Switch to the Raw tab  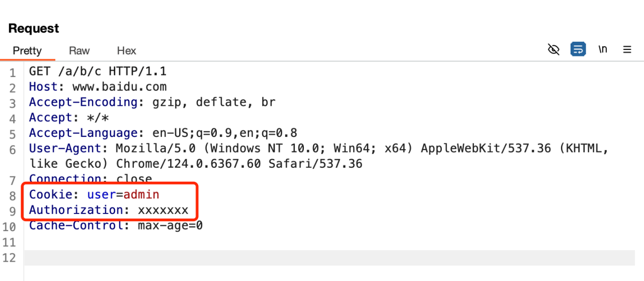tap(79, 51)
